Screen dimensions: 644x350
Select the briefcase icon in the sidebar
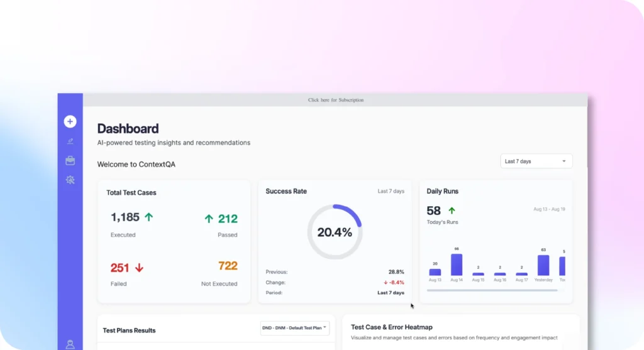click(70, 161)
